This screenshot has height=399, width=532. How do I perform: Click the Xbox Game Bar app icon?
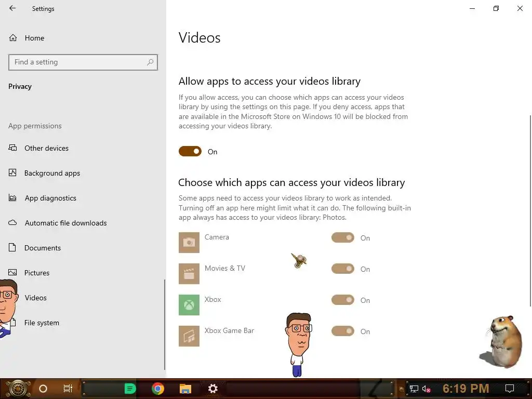click(189, 336)
